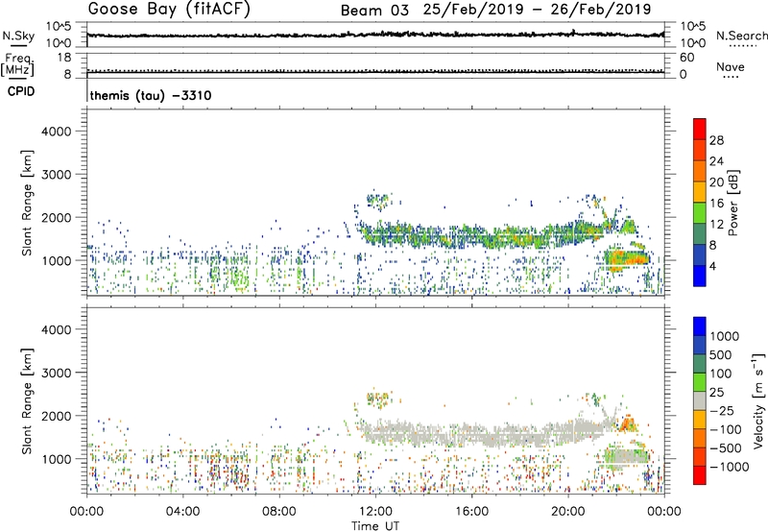The width and height of the screenshot is (768, 532).
Task: Click the date range '25/Feb/2019 – 26/Feb/2019'
Action: click(x=537, y=10)
